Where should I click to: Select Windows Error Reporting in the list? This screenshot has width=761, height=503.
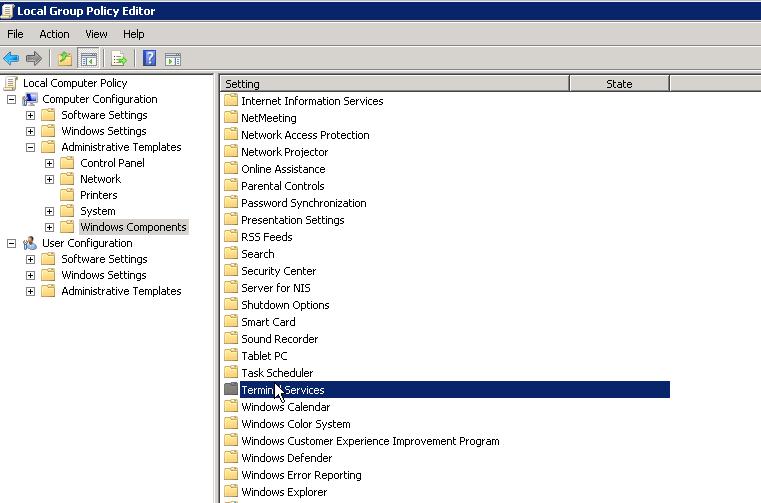[x=301, y=475]
